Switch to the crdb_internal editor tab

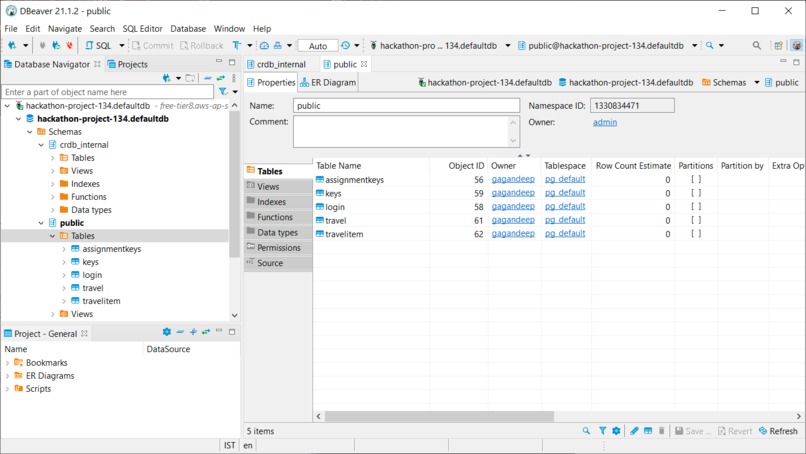pyautogui.click(x=277, y=64)
